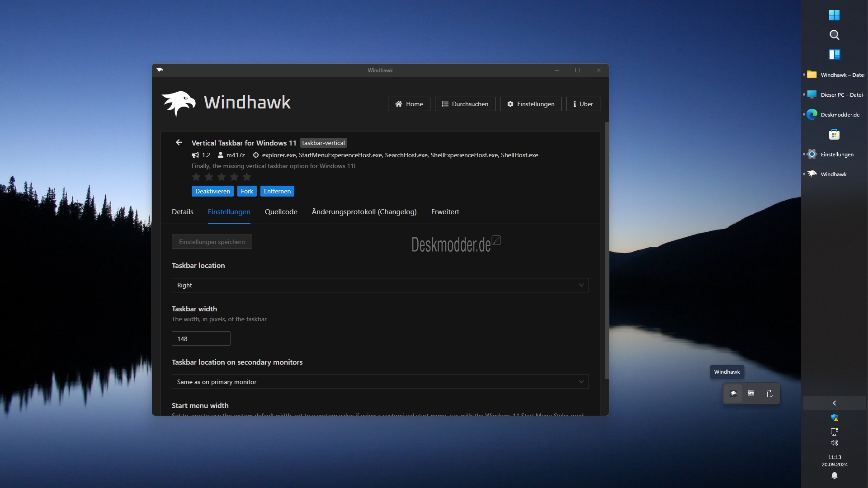The image size is (868, 488).
Task: Open the Einstellungen gear taskbar item
Action: point(835,154)
